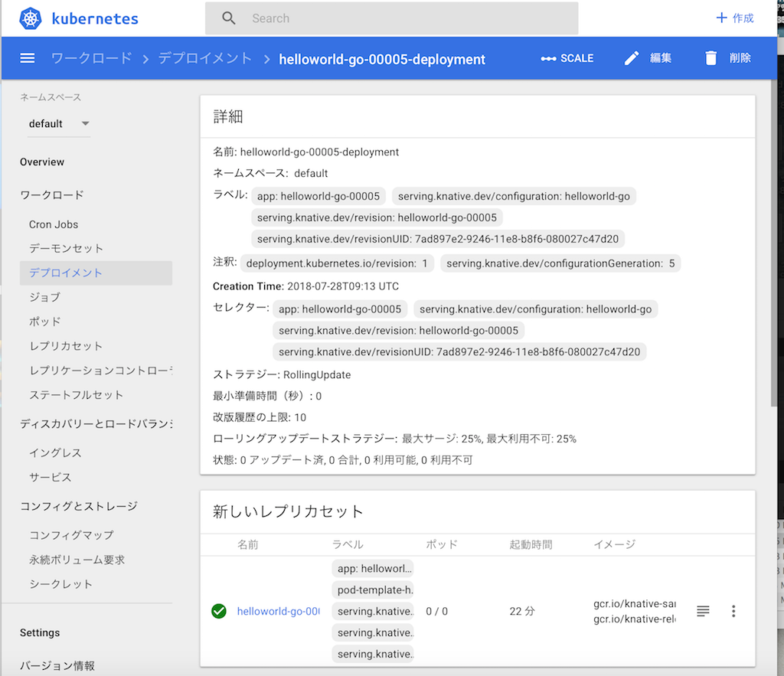The image size is (784, 676).
Task: Delete the deployment using the trash icon
Action: coord(710,57)
